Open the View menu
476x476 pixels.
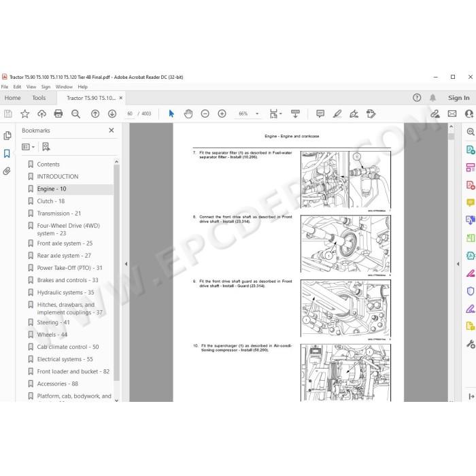pos(31,87)
